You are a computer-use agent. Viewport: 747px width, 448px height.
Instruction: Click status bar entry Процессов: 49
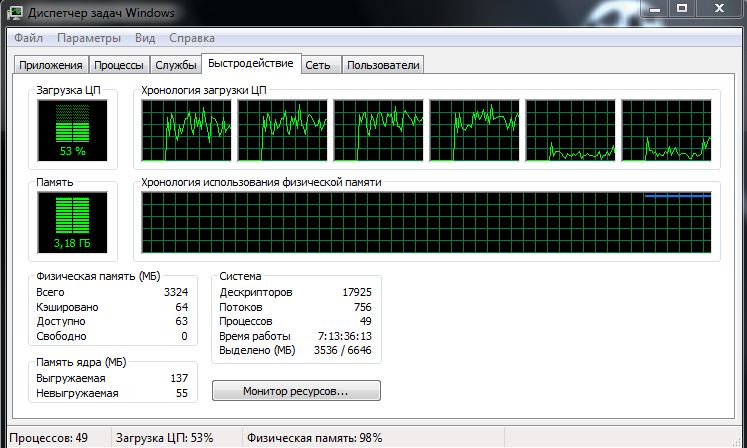click(x=49, y=438)
